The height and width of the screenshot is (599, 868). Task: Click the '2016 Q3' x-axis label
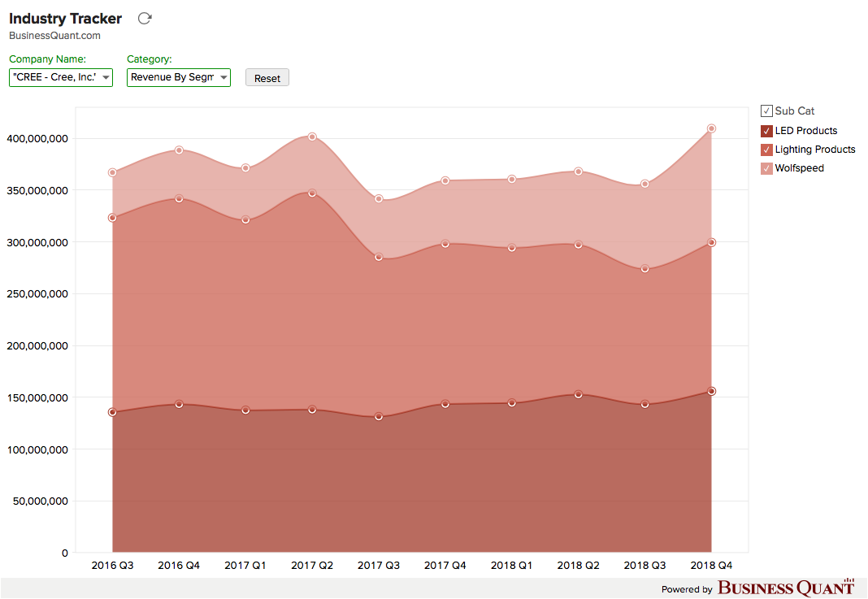pos(112,565)
